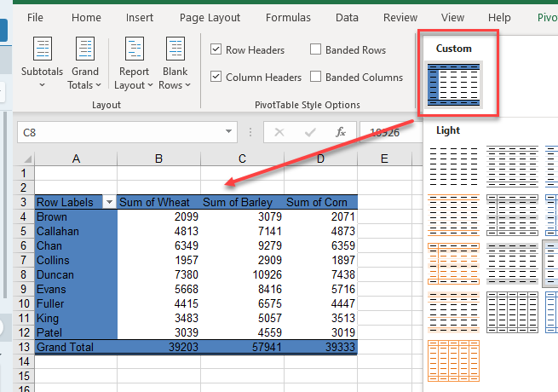This screenshot has width=558, height=392.
Task: Click the formula bar Enter checkmark icon
Action: coord(310,132)
